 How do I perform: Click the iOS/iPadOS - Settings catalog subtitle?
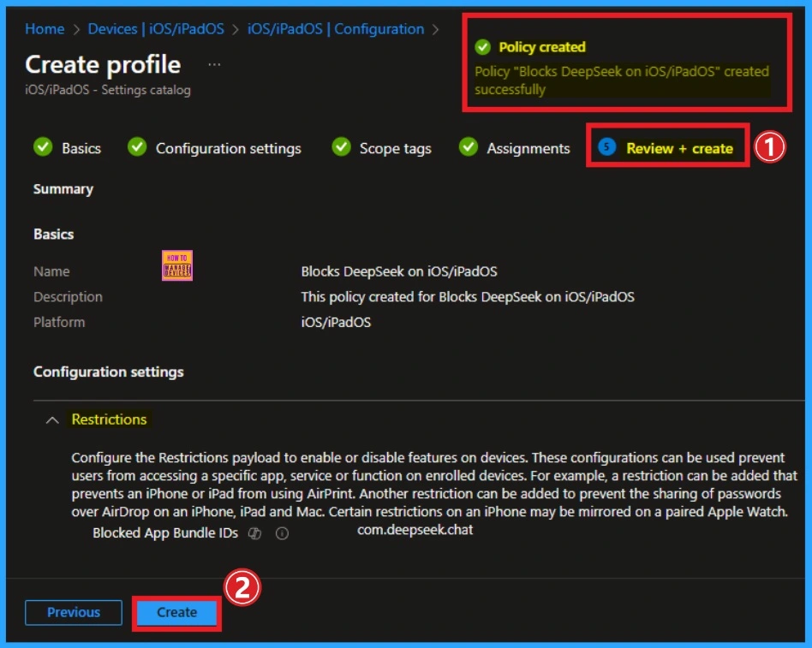pos(108,90)
